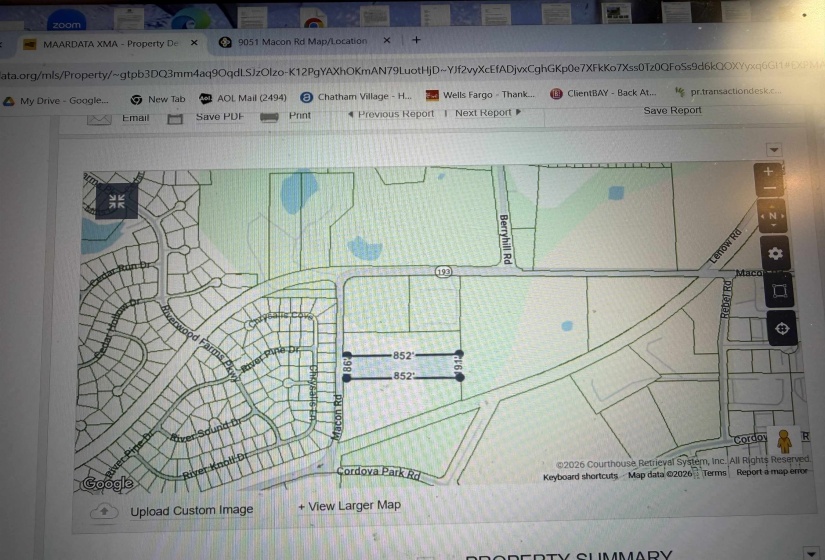Screen dimensions: 825x560
Task: Click the Save Report button
Action: [672, 110]
